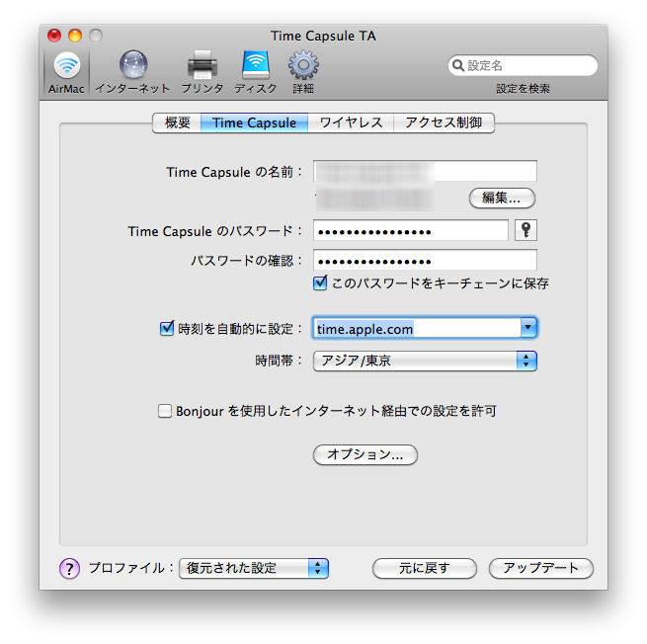647x644 pixels.
Task: Uncheck このパスワードをキーチェーンに保存
Action: tap(320, 283)
